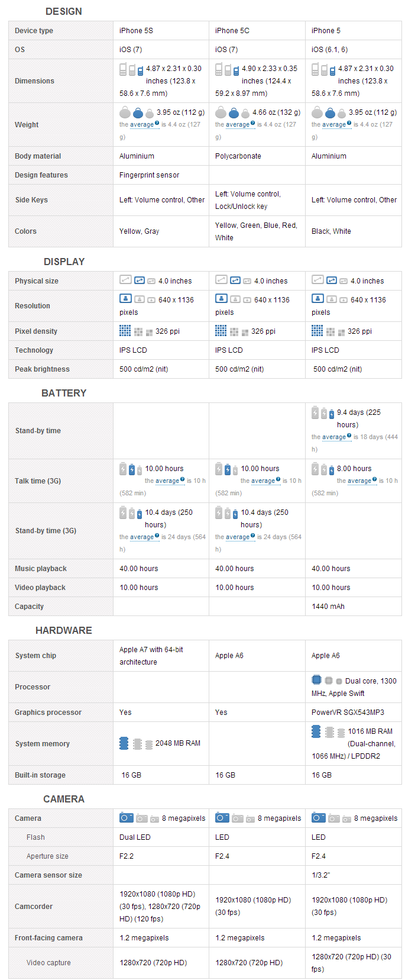Open the average link under iPhone 5S weight
Viewport: 405px width, 980px height.
tap(142, 125)
